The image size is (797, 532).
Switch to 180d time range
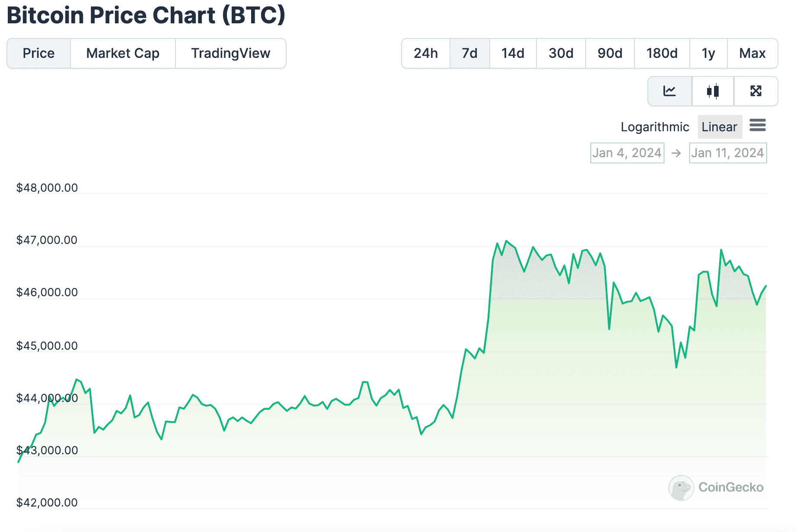tap(661, 53)
